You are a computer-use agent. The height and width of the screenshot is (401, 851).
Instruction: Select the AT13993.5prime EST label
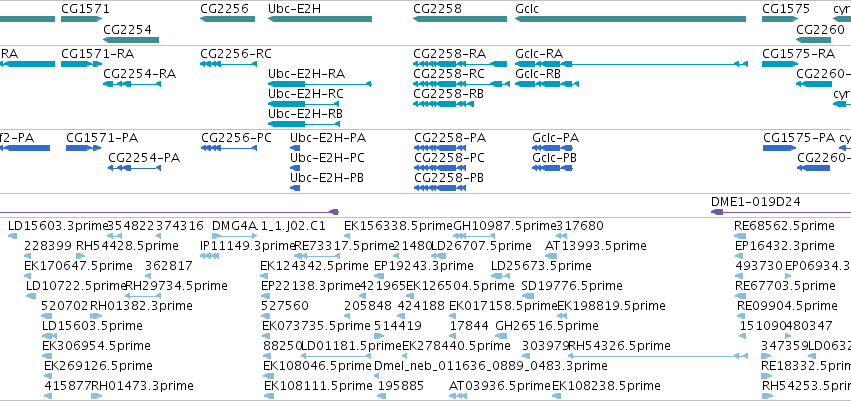(x=595, y=246)
